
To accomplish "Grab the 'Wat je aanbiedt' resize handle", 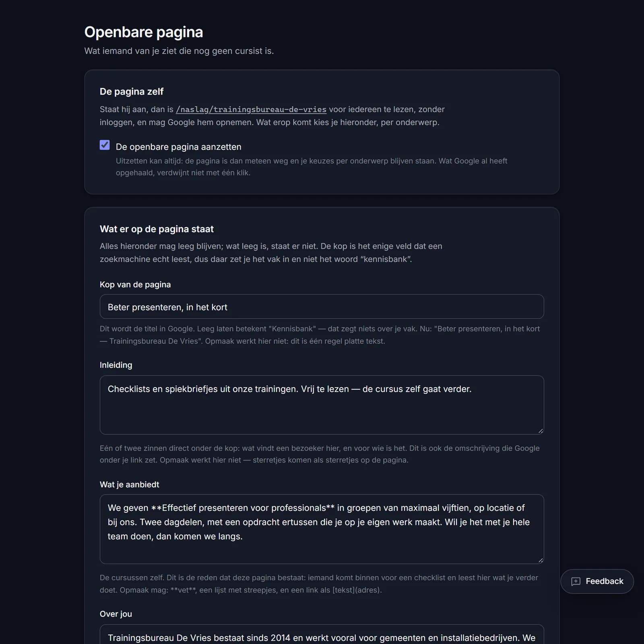I will [540, 560].
